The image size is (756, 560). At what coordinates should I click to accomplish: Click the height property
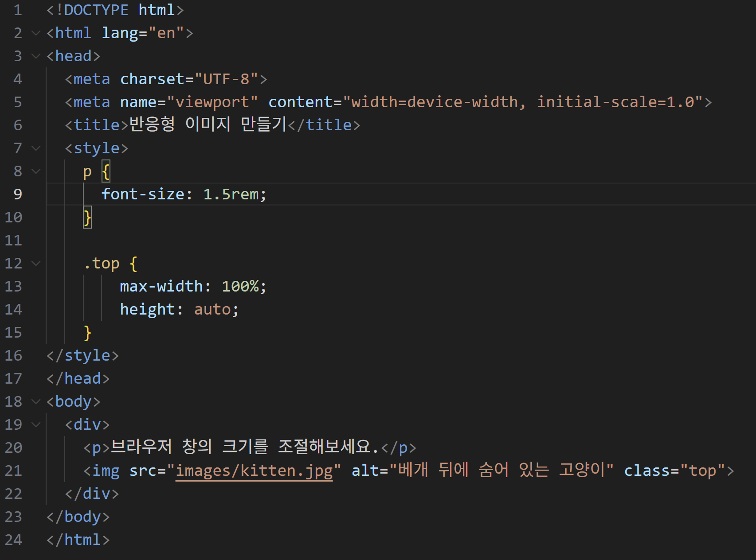pyautogui.click(x=148, y=309)
